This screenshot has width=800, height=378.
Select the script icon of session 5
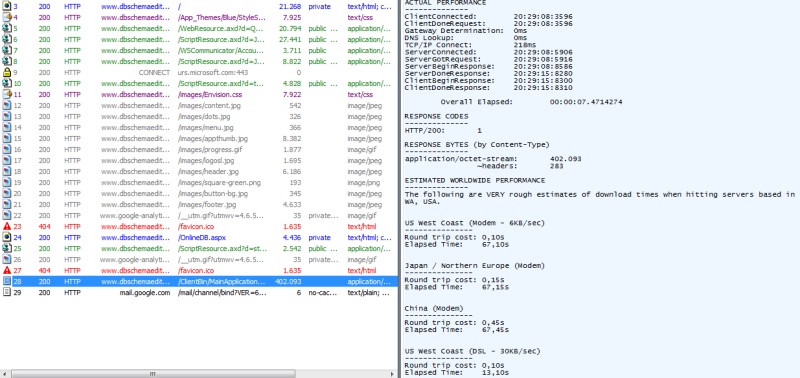click(7, 29)
